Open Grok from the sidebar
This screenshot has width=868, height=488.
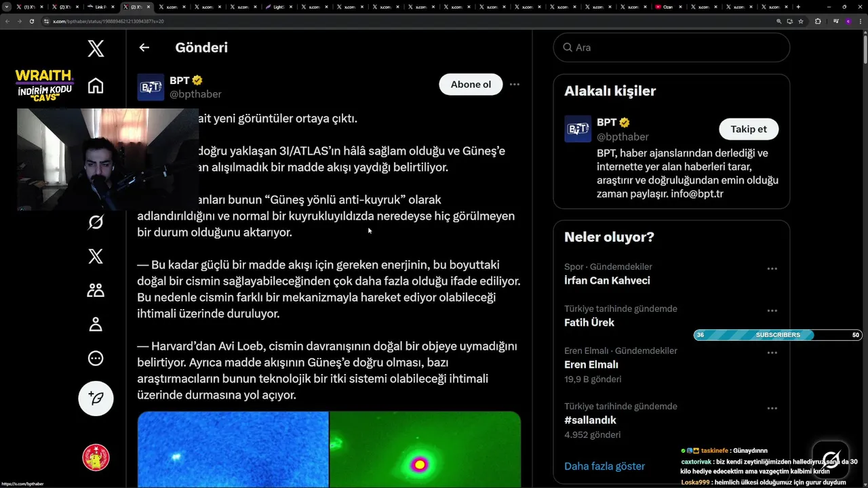tap(96, 222)
